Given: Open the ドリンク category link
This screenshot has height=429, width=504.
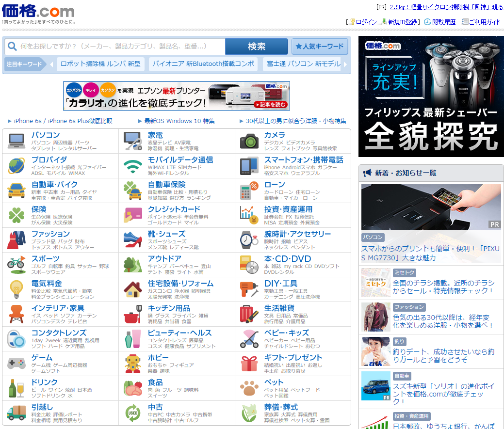Looking at the screenshot, I should 44,382.
